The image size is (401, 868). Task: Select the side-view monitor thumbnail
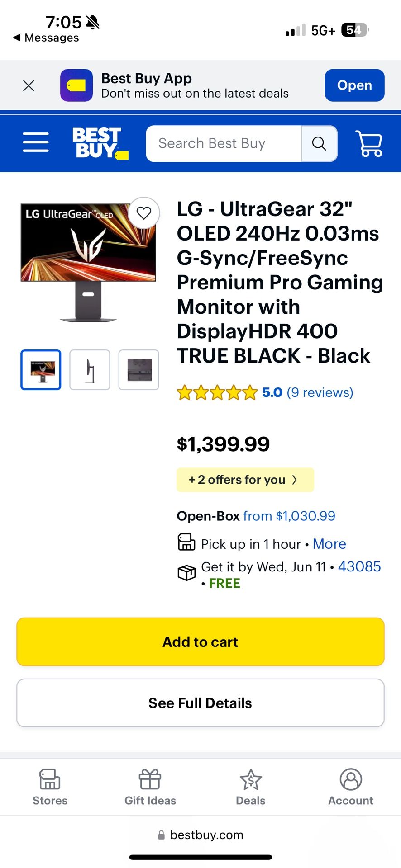90,370
